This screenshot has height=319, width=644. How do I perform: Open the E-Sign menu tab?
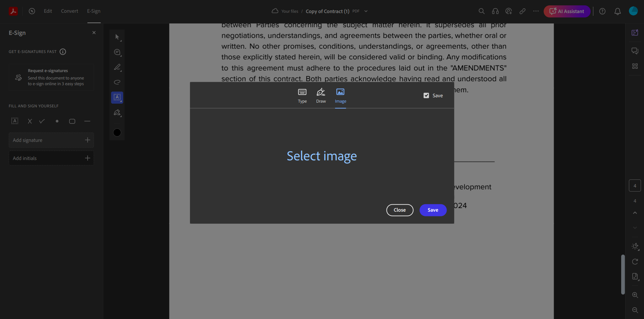coord(94,11)
